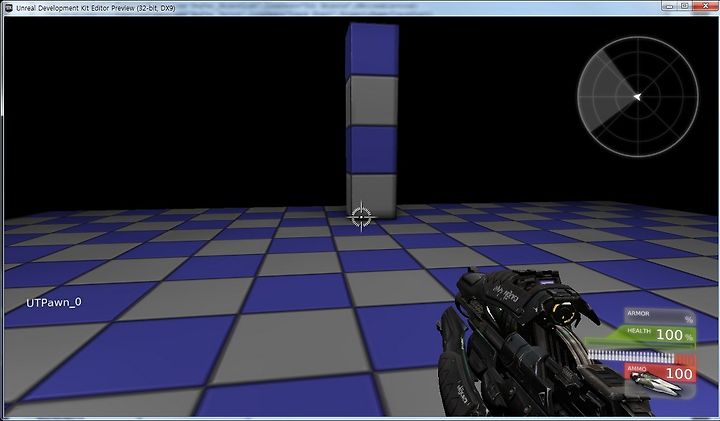Click the crosshair reticle in the viewport
Image resolution: width=720 pixels, height=421 pixels.
point(362,216)
